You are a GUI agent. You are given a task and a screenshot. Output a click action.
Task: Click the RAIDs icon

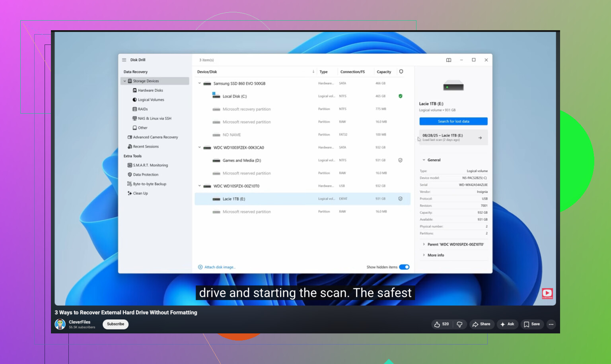point(134,109)
